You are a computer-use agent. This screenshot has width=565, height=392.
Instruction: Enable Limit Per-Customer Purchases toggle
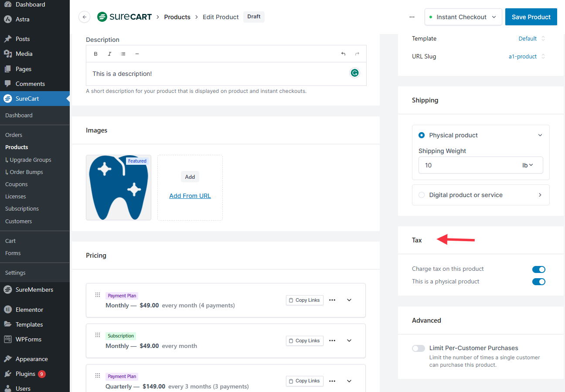point(419,348)
